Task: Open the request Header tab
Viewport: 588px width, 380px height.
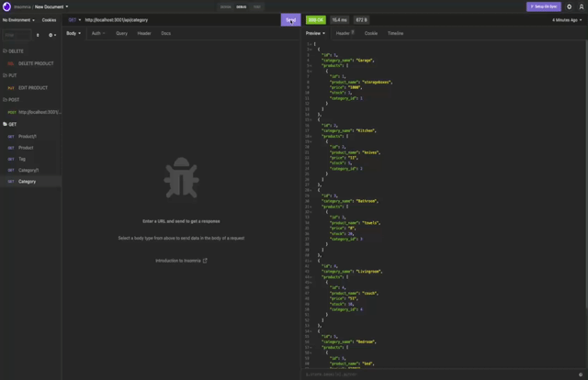Action: (x=144, y=33)
